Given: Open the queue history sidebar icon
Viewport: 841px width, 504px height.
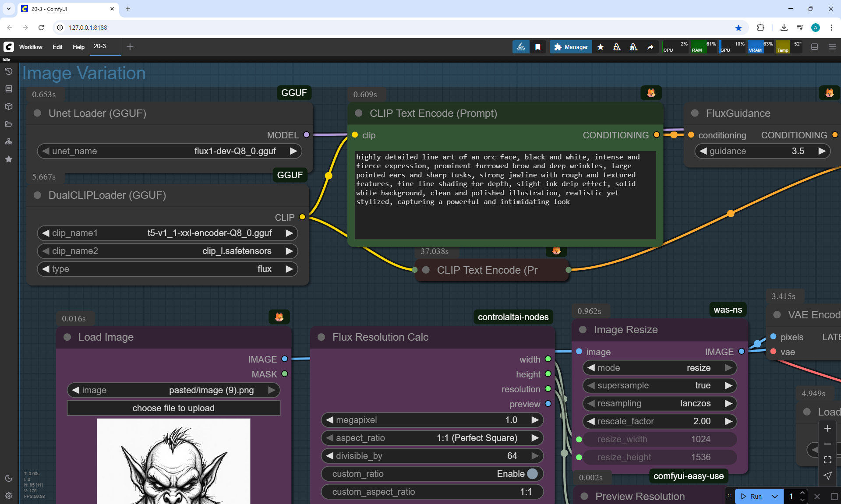Looking at the screenshot, I should (8, 71).
